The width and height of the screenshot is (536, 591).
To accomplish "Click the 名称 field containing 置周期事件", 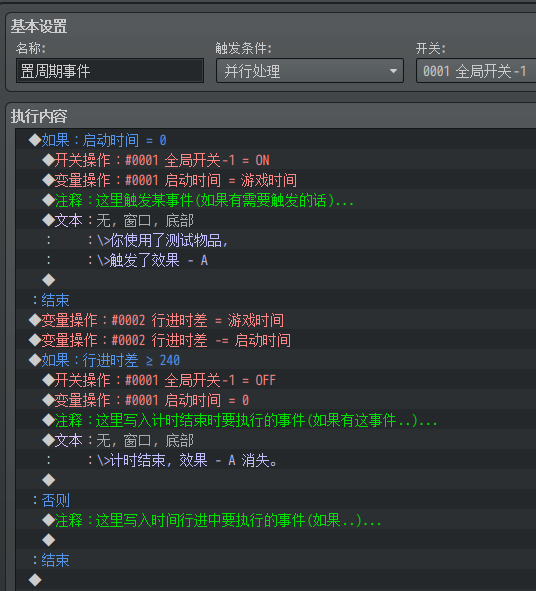I will pos(110,70).
